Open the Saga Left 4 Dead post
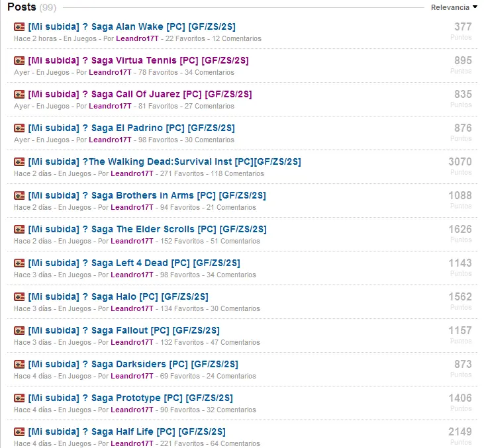The width and height of the screenshot is (484, 448). pyautogui.click(x=134, y=263)
